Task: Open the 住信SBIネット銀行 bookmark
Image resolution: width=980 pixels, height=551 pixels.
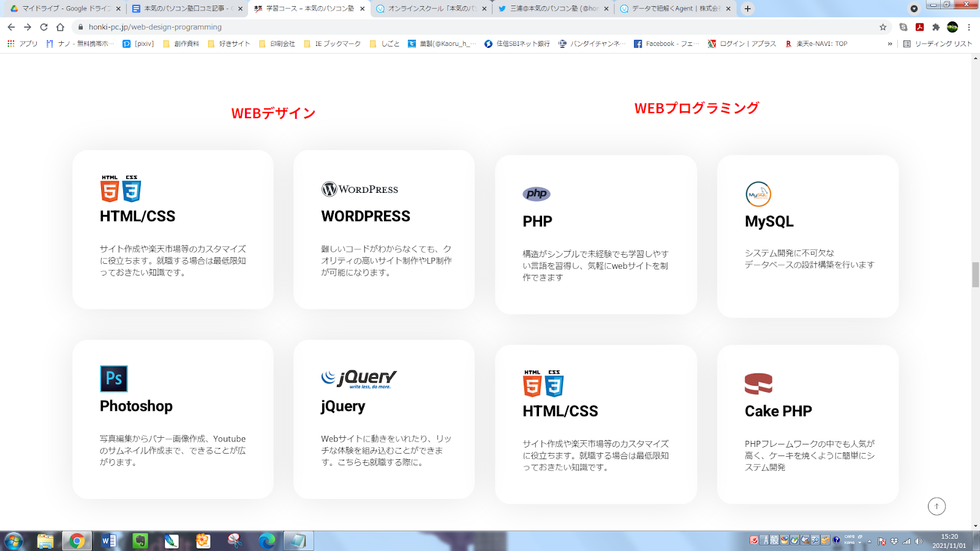Action: coord(517,43)
